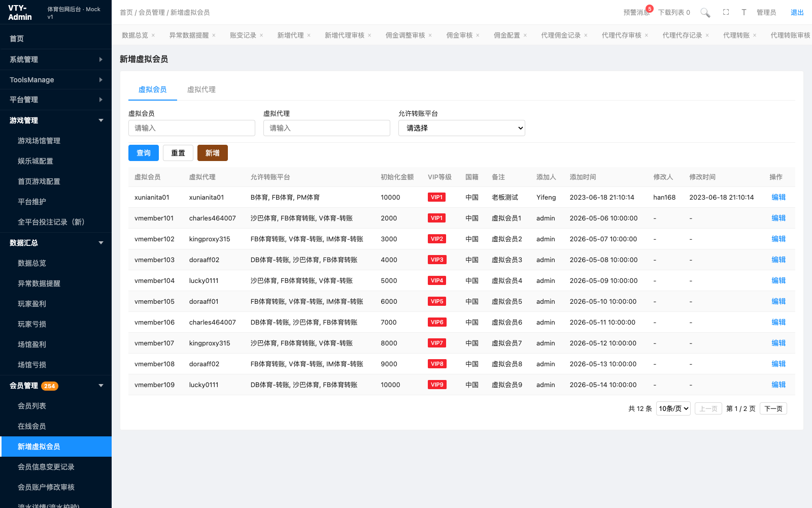Click the 重置 reset button

pyautogui.click(x=178, y=153)
